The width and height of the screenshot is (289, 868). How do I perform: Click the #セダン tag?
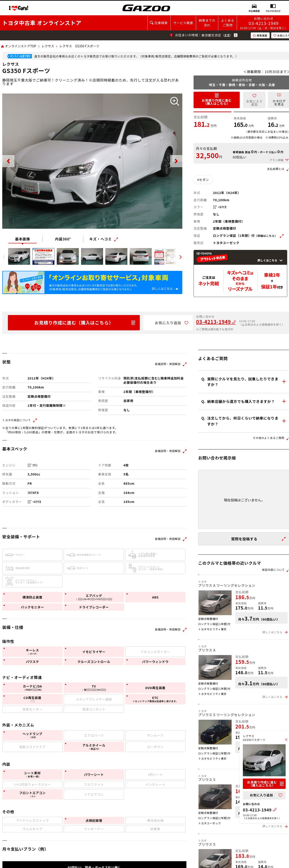[203, 180]
